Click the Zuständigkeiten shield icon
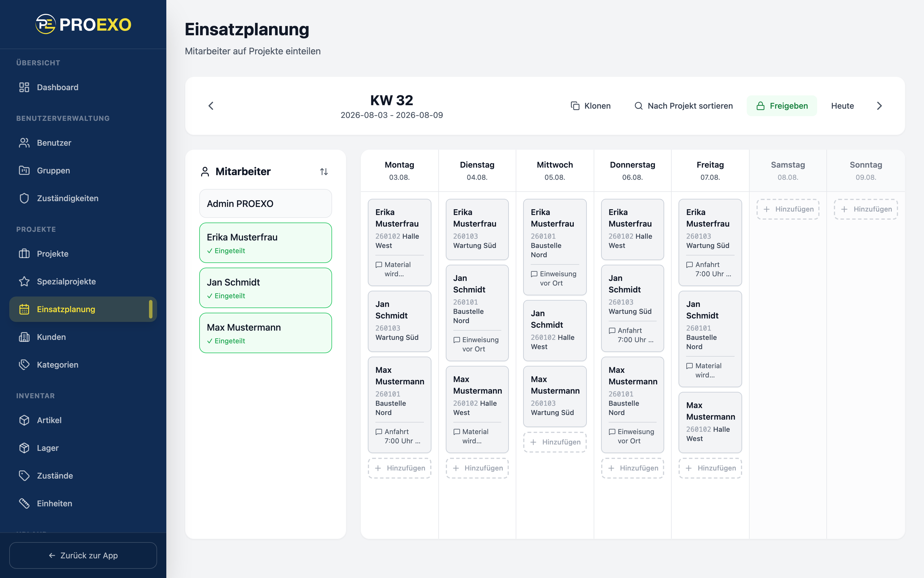The height and width of the screenshot is (578, 924). click(24, 198)
